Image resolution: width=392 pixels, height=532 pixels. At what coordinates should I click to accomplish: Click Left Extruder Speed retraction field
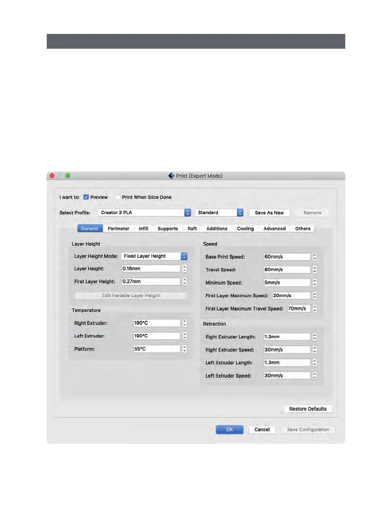(287, 376)
